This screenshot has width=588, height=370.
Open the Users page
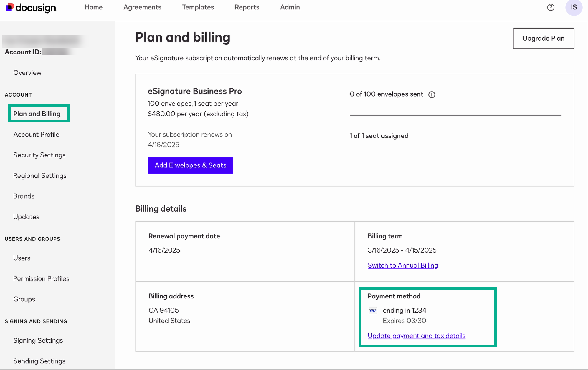22,258
